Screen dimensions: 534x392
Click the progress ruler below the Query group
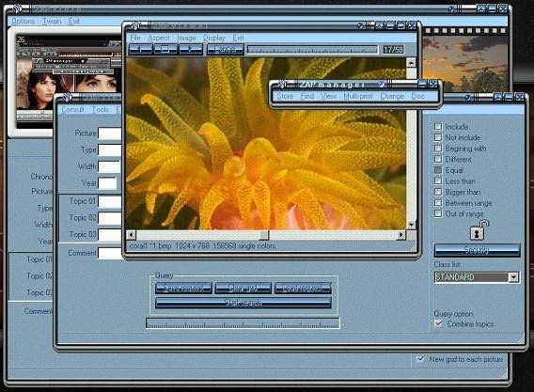pos(243,323)
